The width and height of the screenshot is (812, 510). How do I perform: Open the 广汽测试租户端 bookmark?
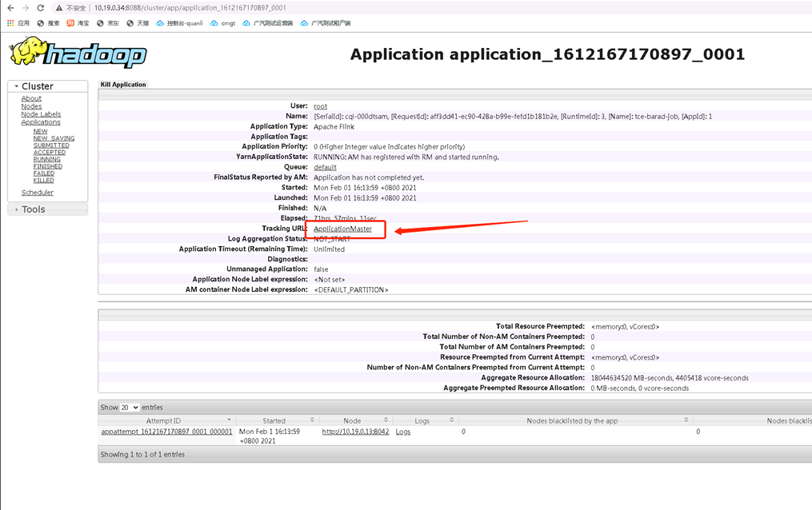(326, 23)
